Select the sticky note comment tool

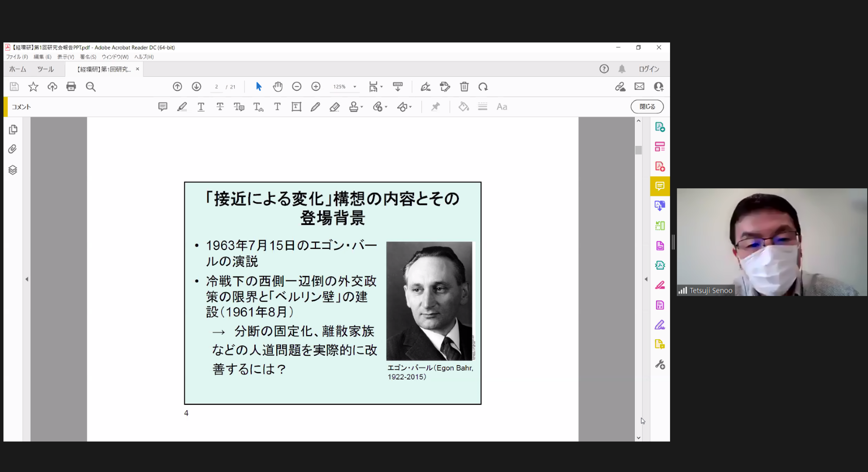pyautogui.click(x=163, y=107)
